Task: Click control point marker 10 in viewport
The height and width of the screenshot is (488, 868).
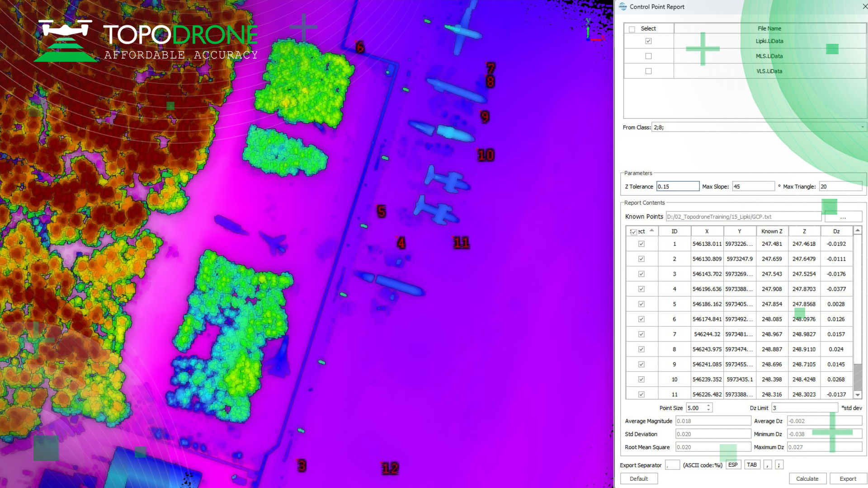Action: click(x=486, y=155)
